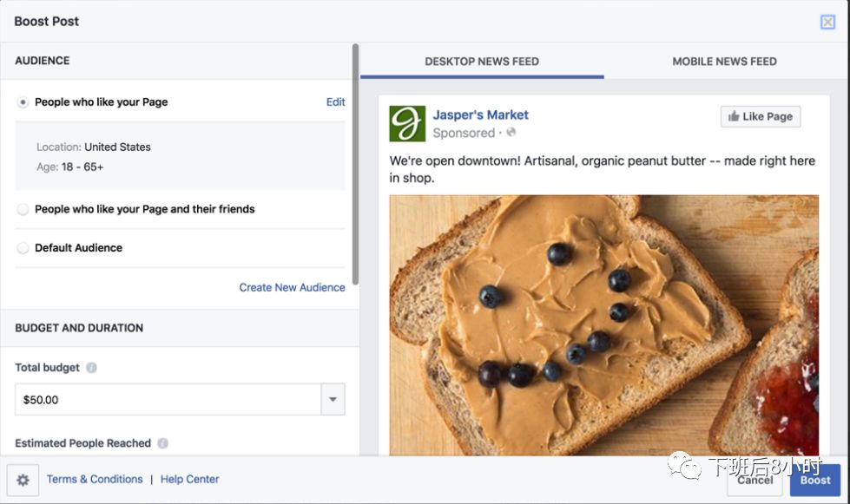Select People who like your Page
850x504 pixels.
point(23,102)
